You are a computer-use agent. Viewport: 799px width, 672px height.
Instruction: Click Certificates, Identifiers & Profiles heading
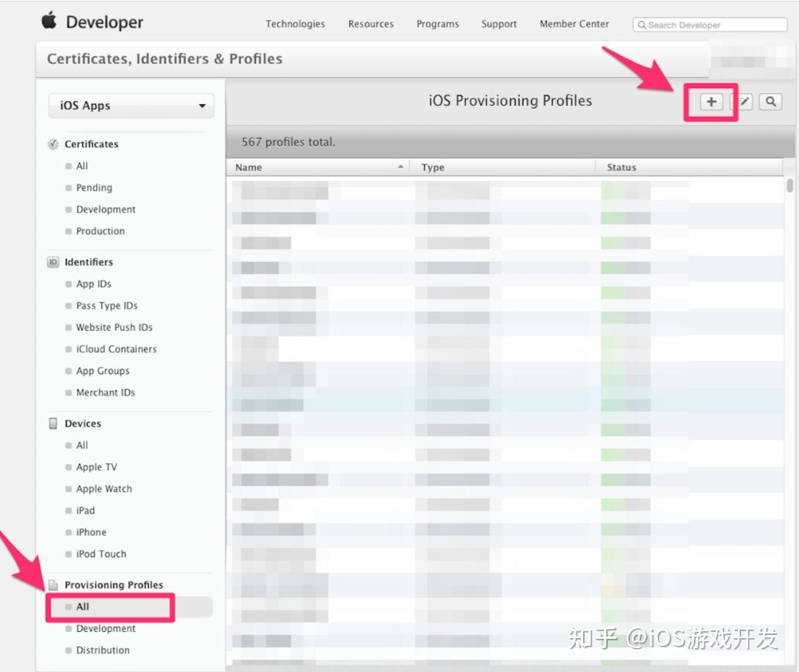(x=164, y=59)
